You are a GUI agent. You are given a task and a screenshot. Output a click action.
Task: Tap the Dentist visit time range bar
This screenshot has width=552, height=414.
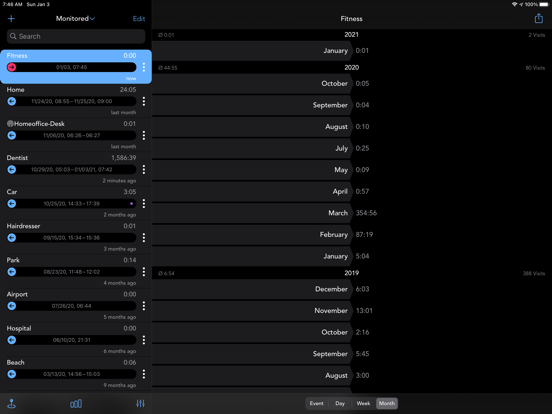(x=72, y=170)
